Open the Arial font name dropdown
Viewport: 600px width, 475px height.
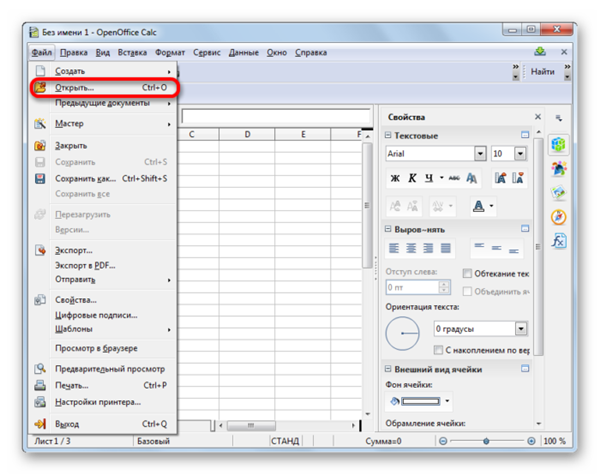click(480, 153)
